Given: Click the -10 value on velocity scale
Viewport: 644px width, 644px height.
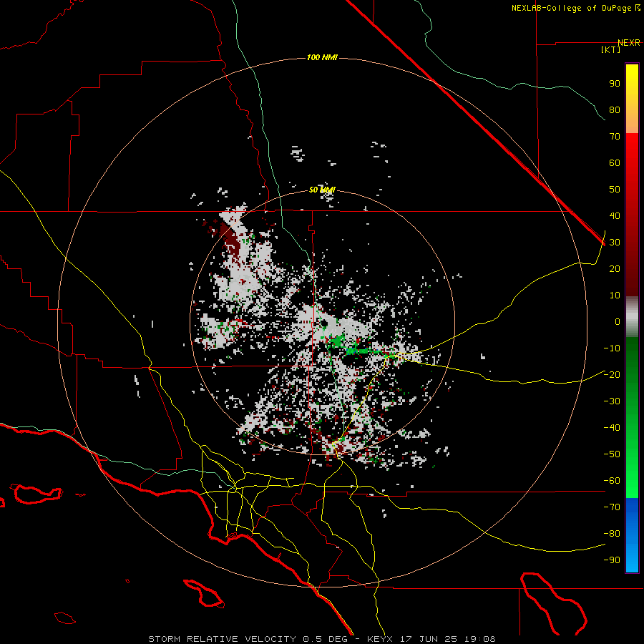Looking at the screenshot, I should (612, 348).
